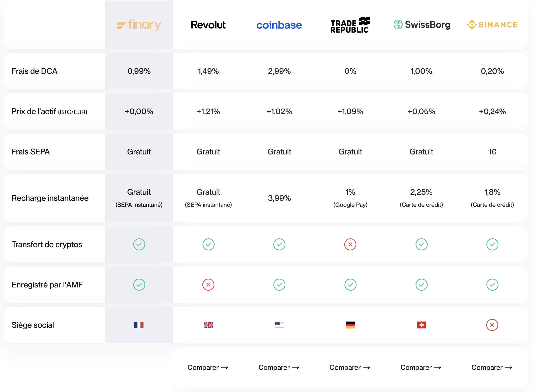Viewport: 535px width, 392px height.
Task: Open the Comparer link under Coinbase
Action: pyautogui.click(x=279, y=368)
